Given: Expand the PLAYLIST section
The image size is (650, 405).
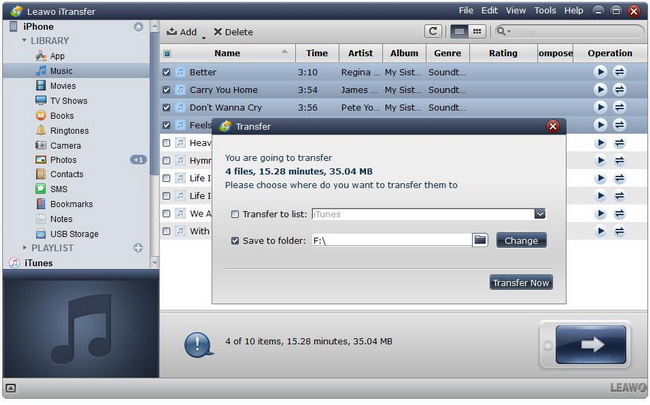Looking at the screenshot, I should pyautogui.click(x=24, y=248).
